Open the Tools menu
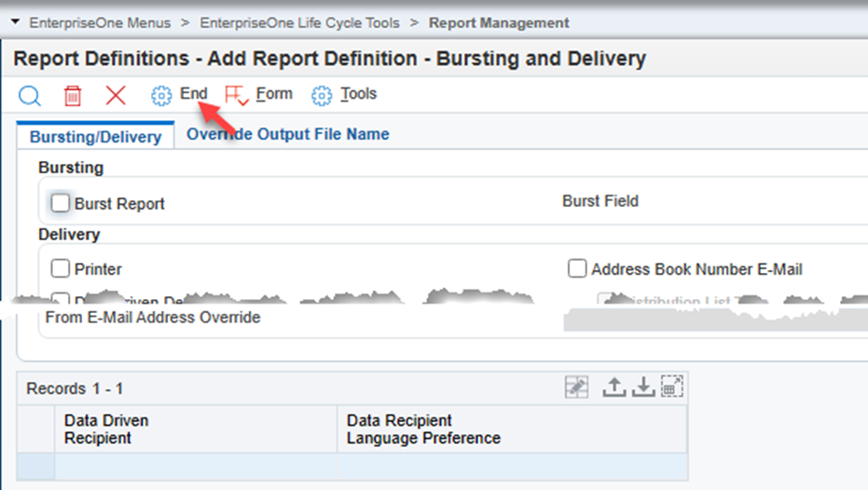Screen dimensions: 868x490 pos(358,93)
